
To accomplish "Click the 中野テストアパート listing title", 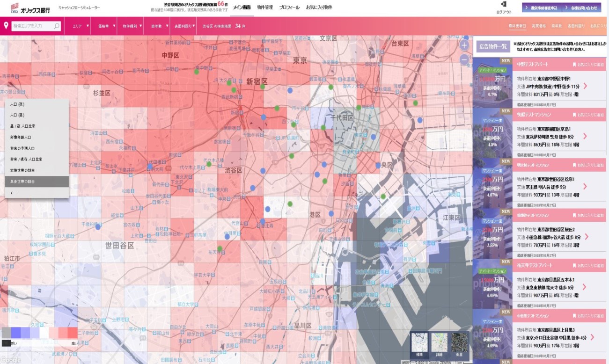I will tap(532, 64).
